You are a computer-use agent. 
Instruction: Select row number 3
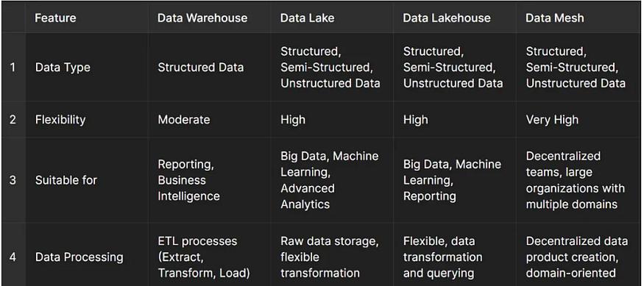click(x=13, y=180)
